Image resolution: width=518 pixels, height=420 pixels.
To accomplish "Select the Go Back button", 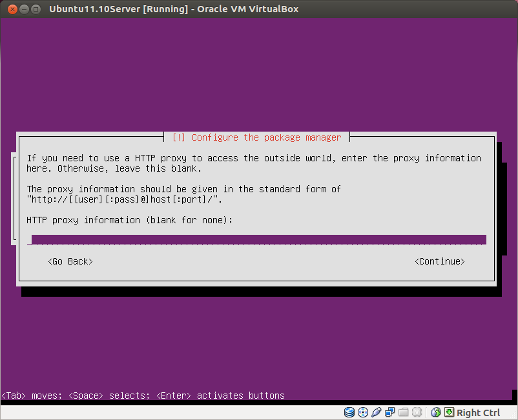I will pyautogui.click(x=70, y=261).
